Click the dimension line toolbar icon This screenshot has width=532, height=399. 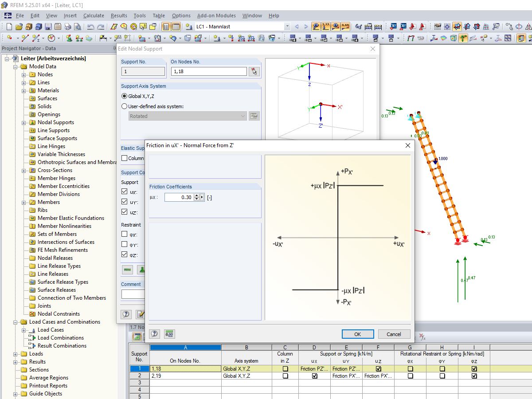pyautogui.click(x=103, y=38)
